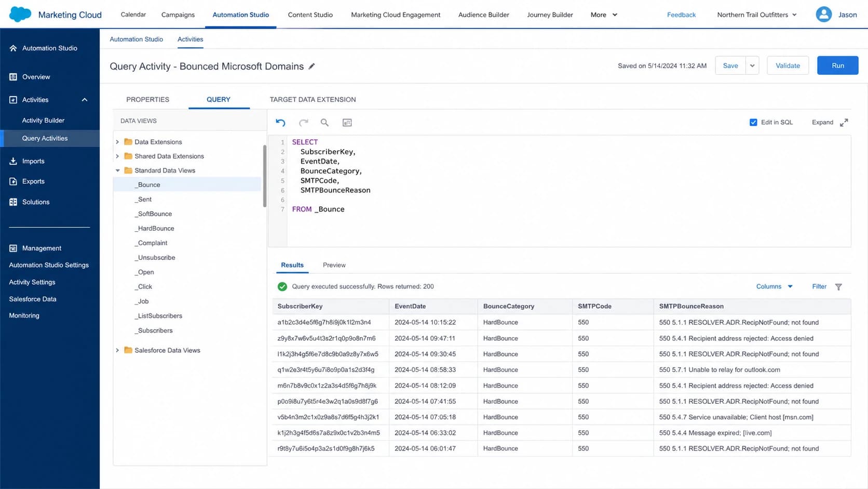Open search in the SQL editor
The width and height of the screenshot is (868, 489).
pyautogui.click(x=324, y=123)
